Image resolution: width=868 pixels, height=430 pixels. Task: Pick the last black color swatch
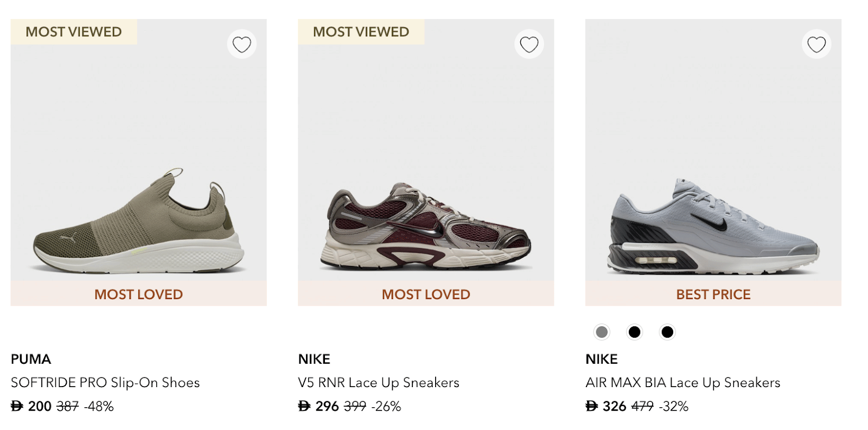[667, 332]
